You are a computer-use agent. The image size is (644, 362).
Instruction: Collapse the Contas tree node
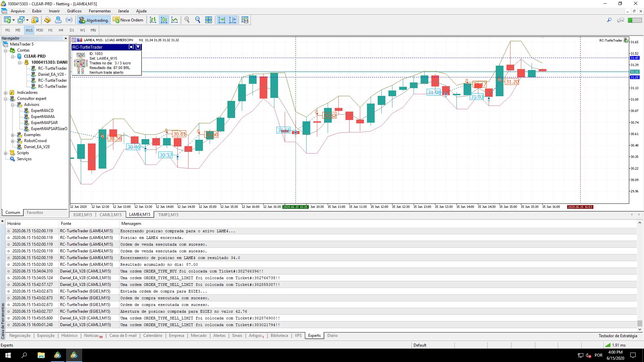click(6, 51)
